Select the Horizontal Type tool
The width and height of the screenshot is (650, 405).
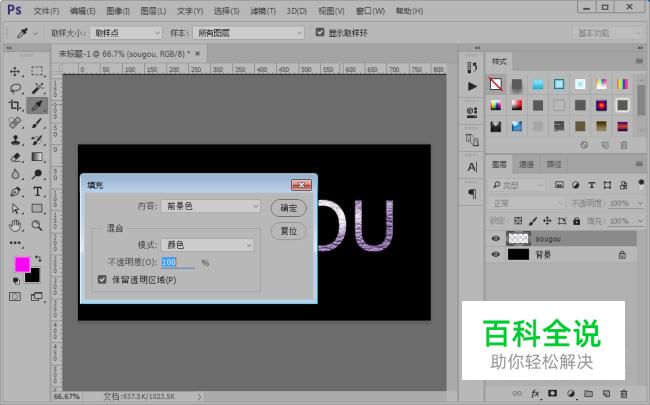tap(37, 192)
